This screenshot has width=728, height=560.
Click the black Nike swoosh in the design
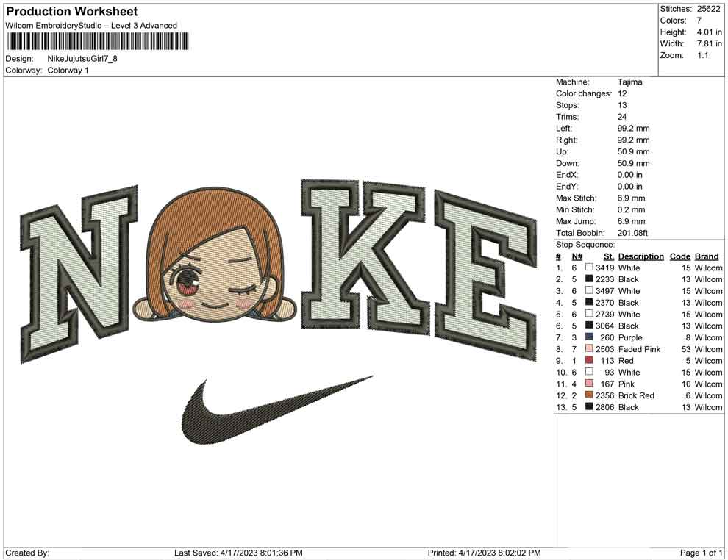[x=277, y=409]
